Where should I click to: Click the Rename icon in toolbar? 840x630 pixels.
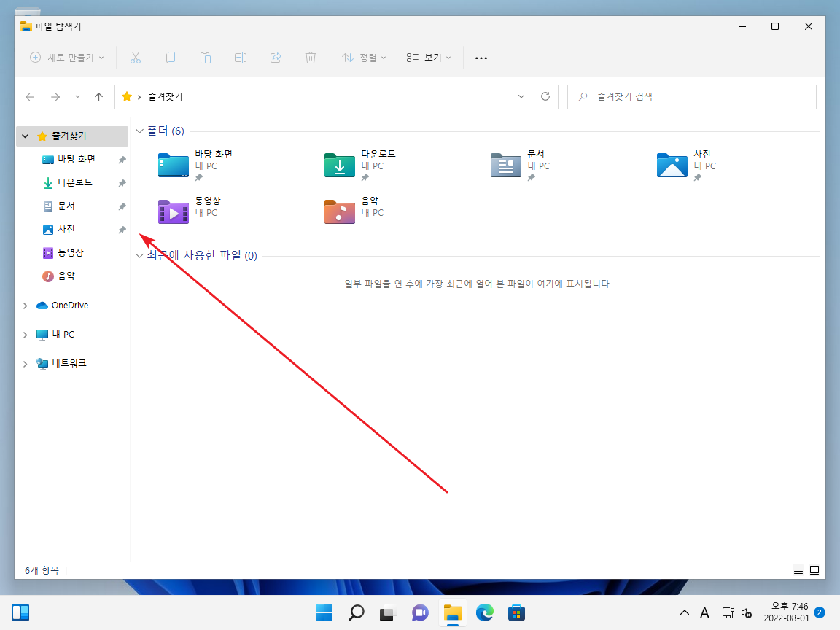tap(241, 58)
